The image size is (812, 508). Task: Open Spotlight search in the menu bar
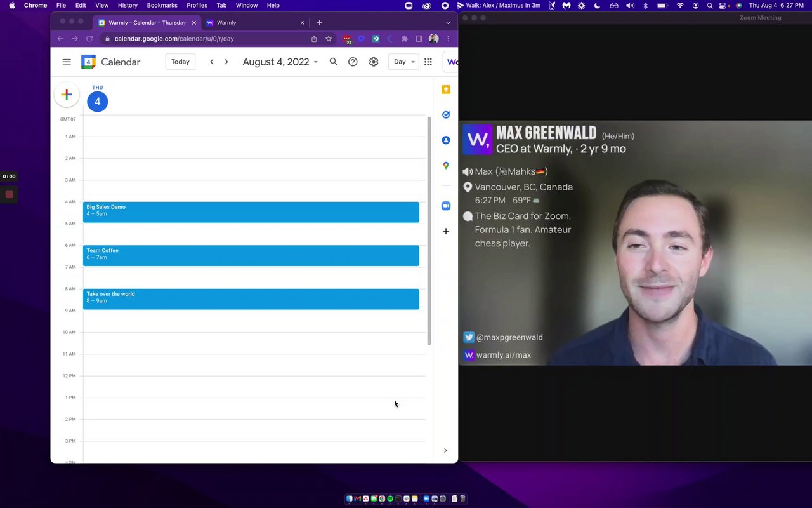[710, 5]
